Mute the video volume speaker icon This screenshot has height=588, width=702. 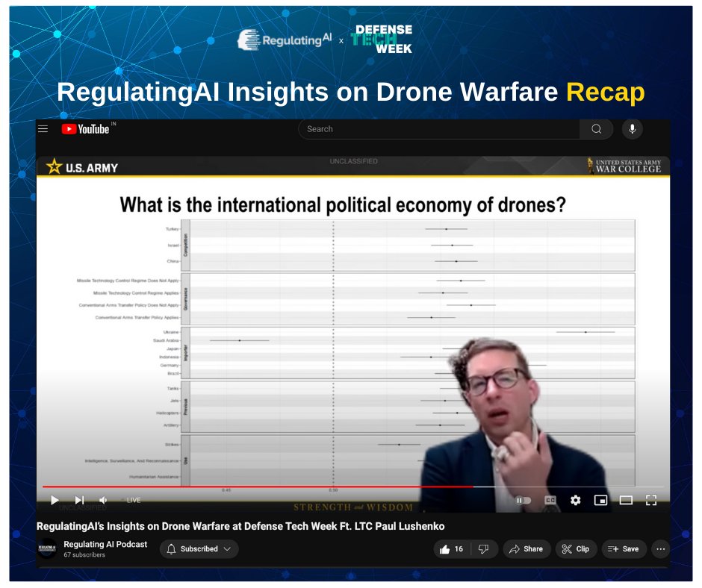(103, 500)
